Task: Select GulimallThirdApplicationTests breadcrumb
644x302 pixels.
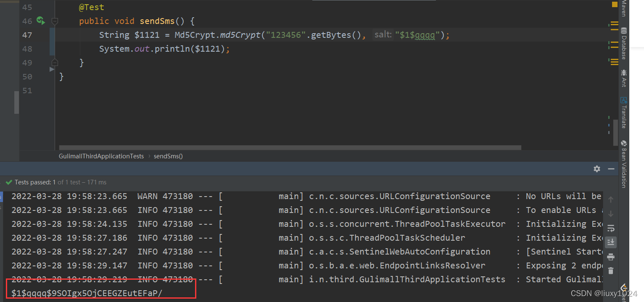Action: pyautogui.click(x=101, y=156)
